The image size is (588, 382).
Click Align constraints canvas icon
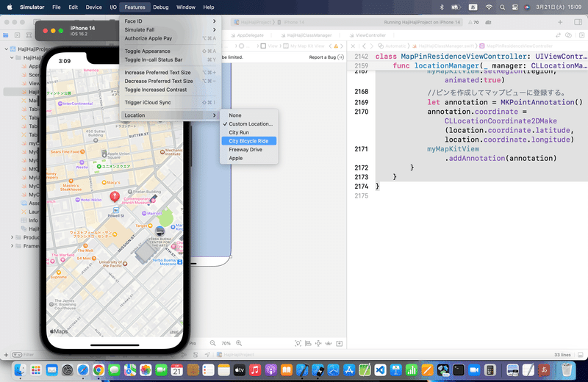pyautogui.click(x=308, y=343)
